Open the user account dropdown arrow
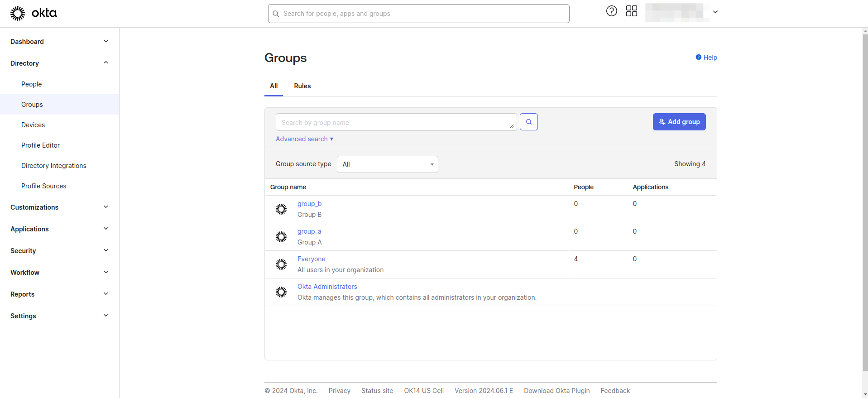The width and height of the screenshot is (868, 398). point(715,12)
